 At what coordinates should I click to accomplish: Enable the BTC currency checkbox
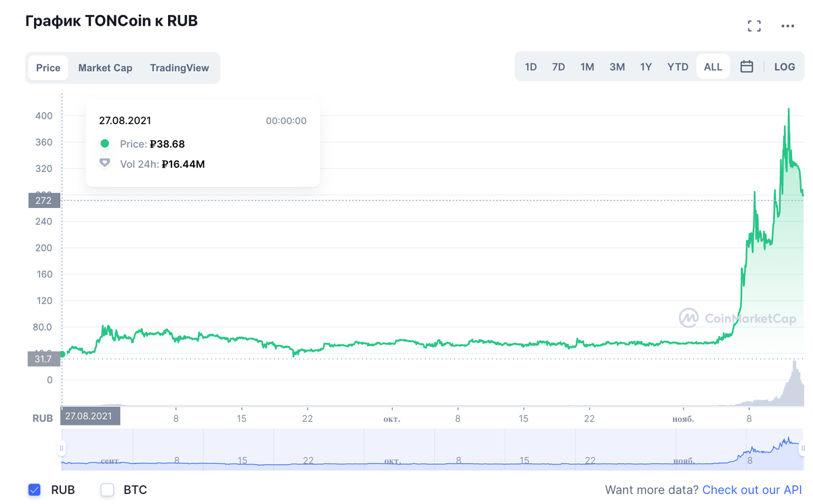coord(107,489)
